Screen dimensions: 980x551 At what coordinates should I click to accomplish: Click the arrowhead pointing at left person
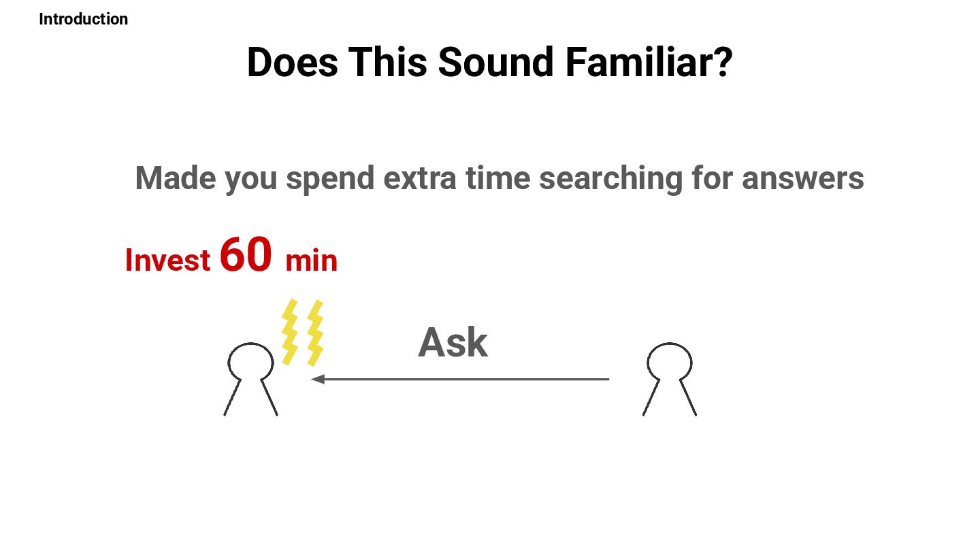[317, 379]
